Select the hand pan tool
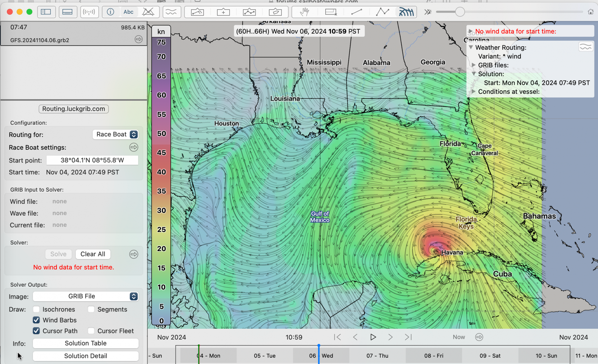 click(x=304, y=12)
